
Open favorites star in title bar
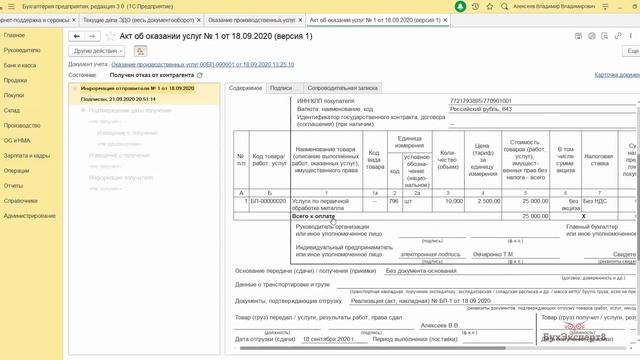[490, 7]
